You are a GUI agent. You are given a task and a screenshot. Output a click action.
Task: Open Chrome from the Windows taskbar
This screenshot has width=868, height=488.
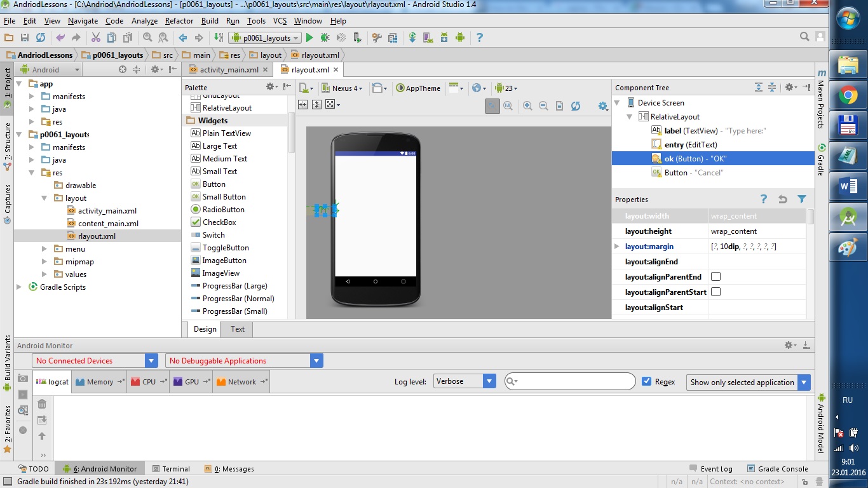click(848, 95)
